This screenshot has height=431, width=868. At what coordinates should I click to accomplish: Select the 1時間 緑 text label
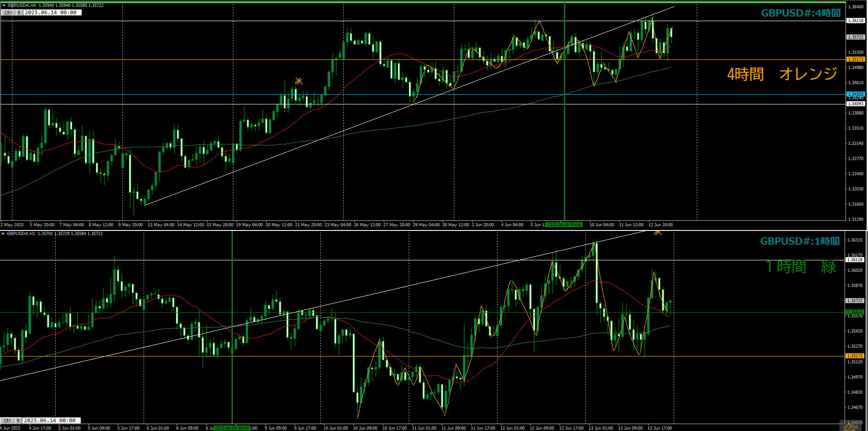coord(801,266)
